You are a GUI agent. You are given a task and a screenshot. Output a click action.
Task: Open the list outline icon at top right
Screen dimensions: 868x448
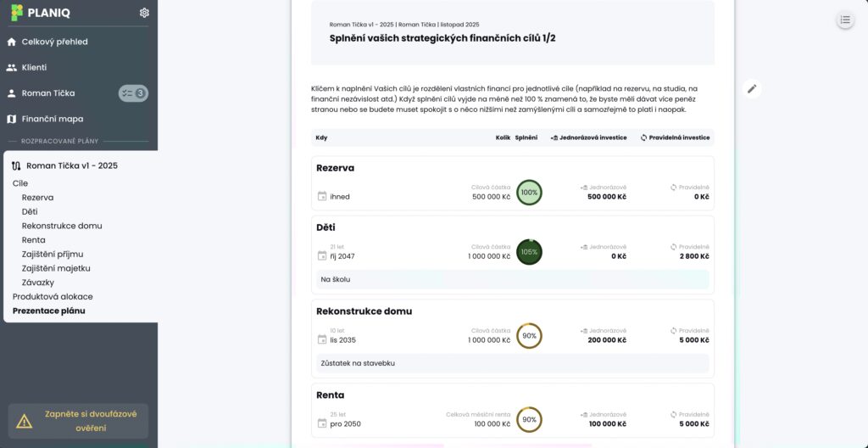pos(844,20)
